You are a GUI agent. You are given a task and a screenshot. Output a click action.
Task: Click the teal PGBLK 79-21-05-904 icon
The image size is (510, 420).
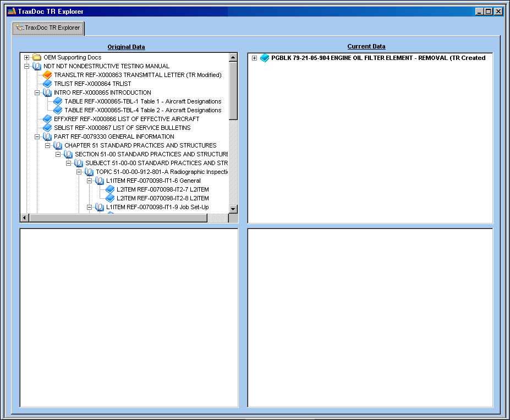265,58
